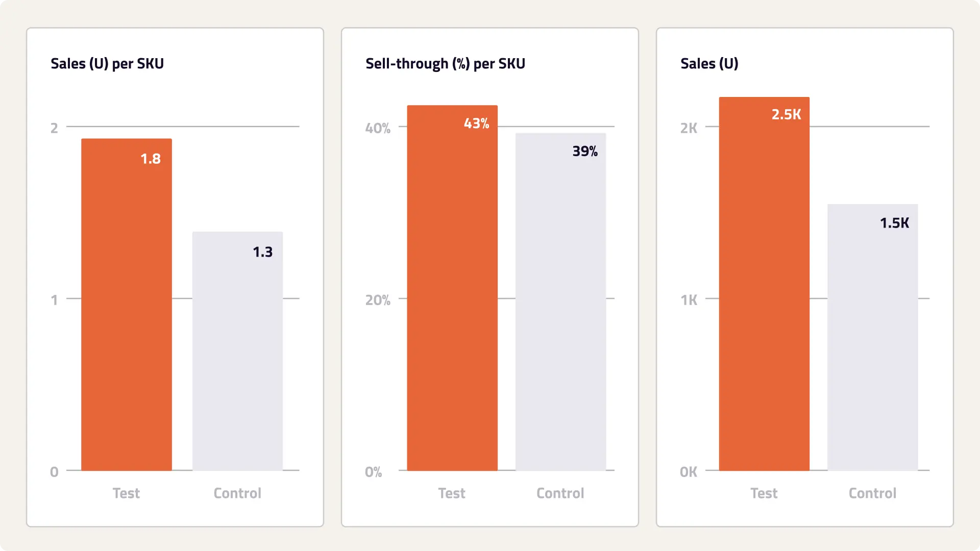Select the gray Control bar labeled 1.3
Viewport: 980px width, 551px height.
click(x=237, y=352)
